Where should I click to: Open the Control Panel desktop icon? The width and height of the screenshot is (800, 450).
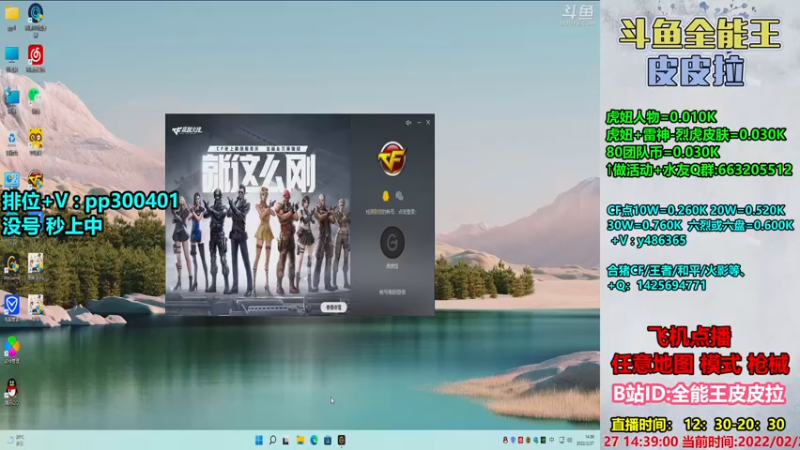12,180
